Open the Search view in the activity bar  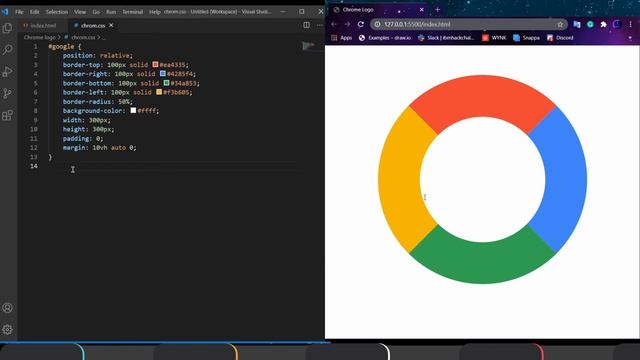[x=7, y=50]
